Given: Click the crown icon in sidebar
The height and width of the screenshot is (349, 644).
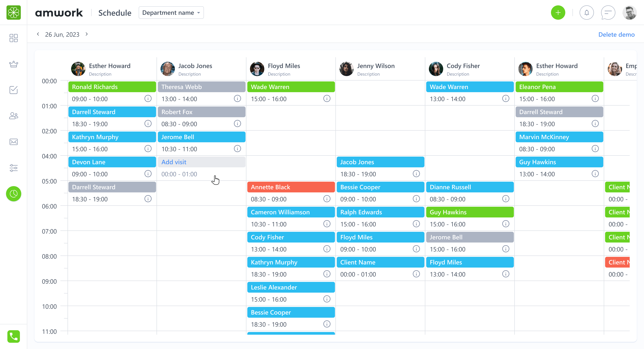Looking at the screenshot, I should [14, 64].
